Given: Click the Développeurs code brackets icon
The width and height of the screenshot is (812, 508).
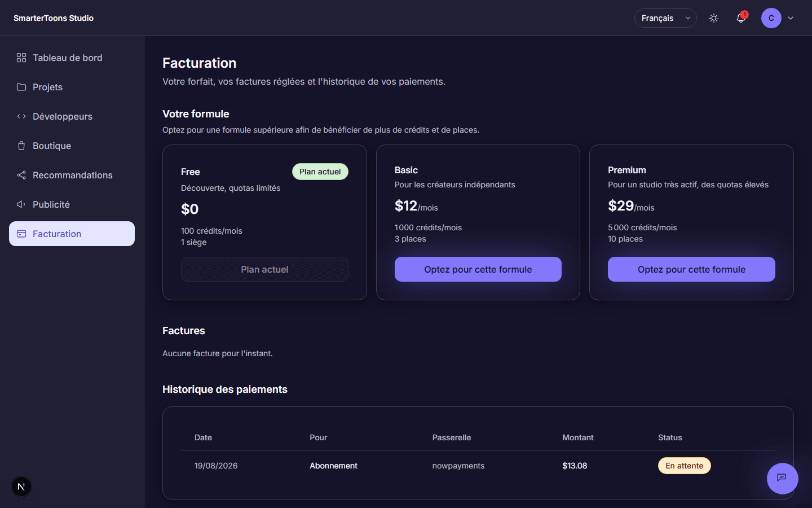Looking at the screenshot, I should [21, 116].
